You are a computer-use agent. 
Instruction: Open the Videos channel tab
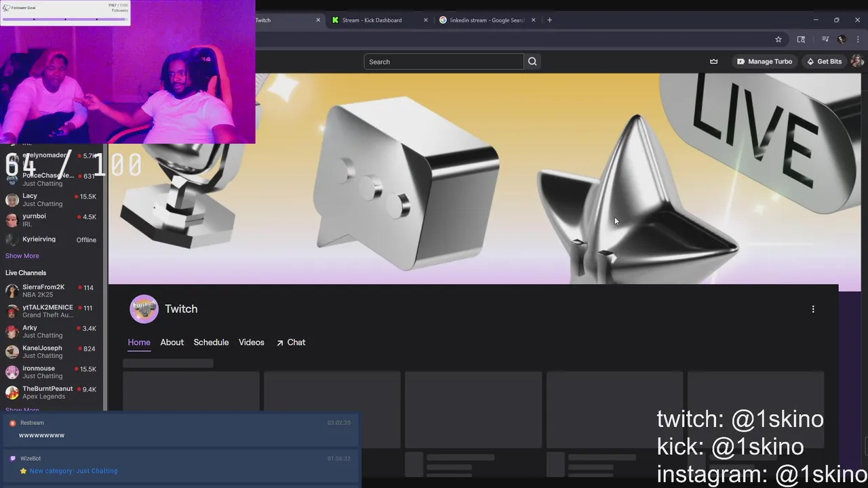252,342
